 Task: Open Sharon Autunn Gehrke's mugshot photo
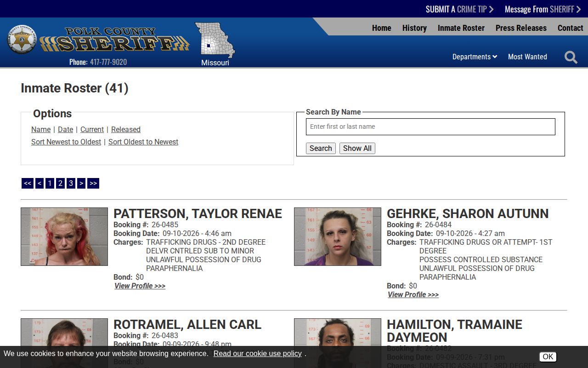338,236
